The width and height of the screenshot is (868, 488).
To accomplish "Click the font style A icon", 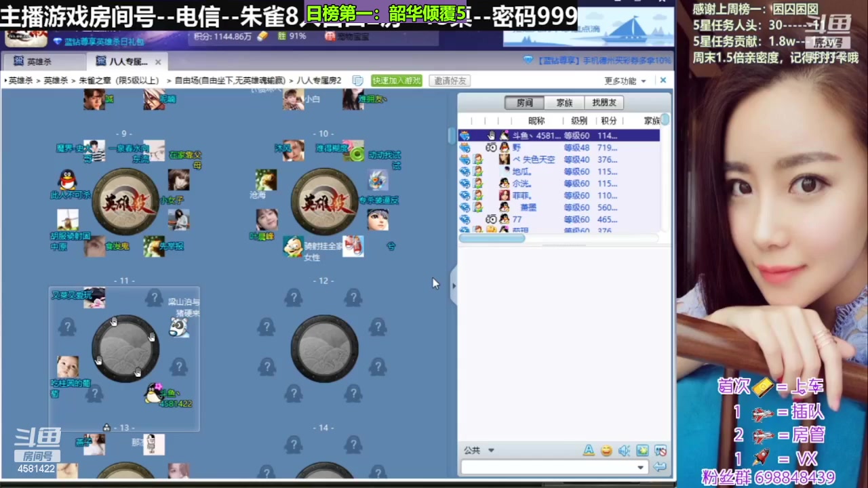I will [589, 450].
